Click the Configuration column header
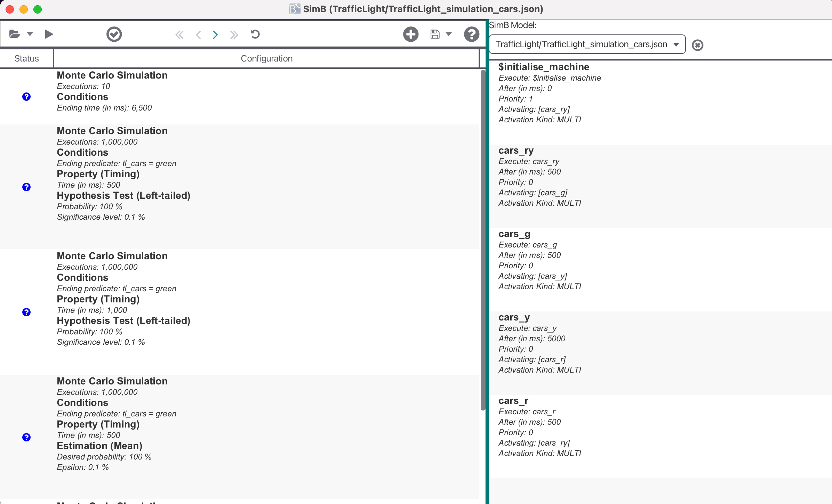This screenshot has height=504, width=832. pyautogui.click(x=266, y=58)
